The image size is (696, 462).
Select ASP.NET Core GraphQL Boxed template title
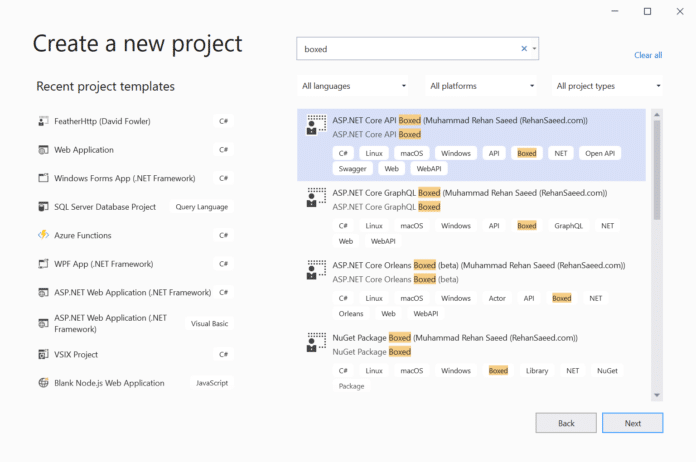pyautogui.click(x=470, y=193)
